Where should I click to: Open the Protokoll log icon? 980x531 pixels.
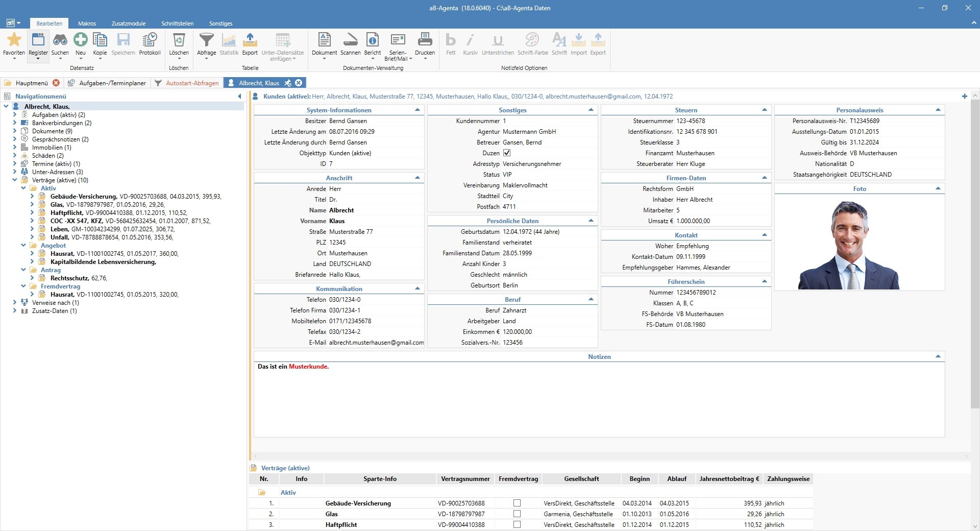pyautogui.click(x=150, y=40)
